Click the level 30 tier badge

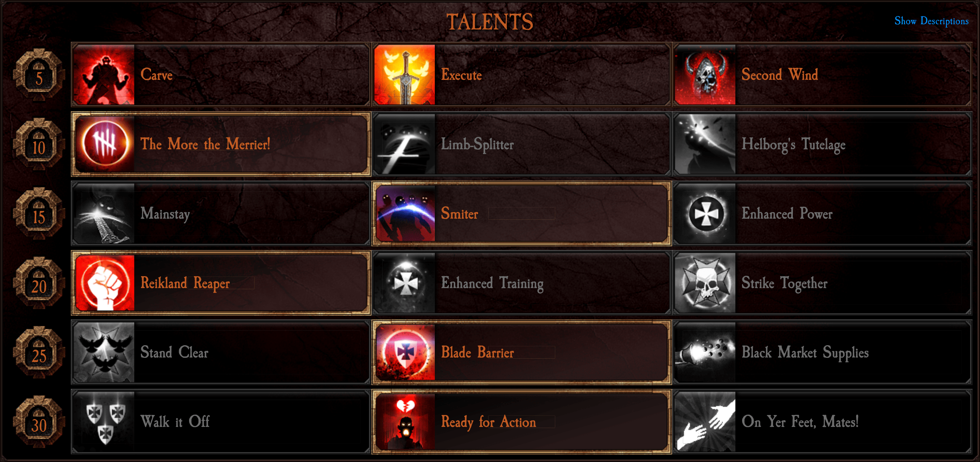[39, 422]
